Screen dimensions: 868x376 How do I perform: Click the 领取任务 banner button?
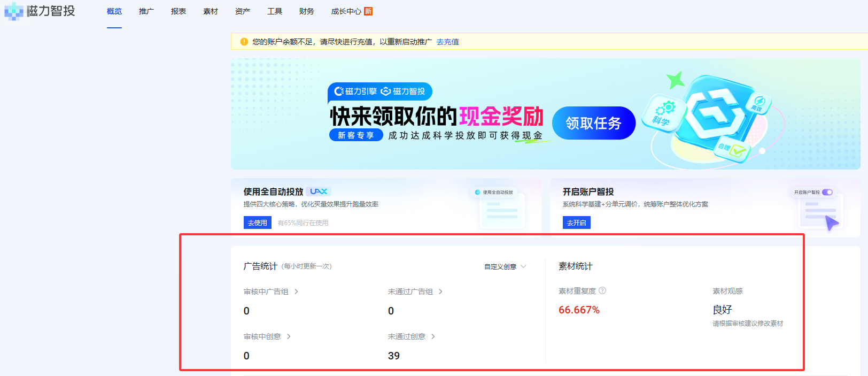(594, 123)
